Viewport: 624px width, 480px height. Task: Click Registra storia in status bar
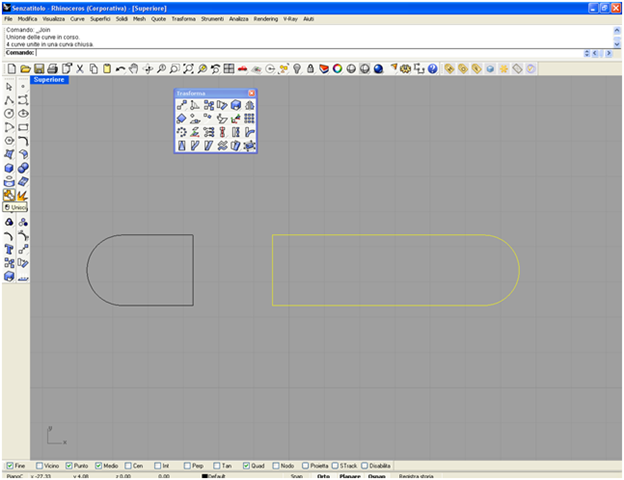(x=416, y=476)
